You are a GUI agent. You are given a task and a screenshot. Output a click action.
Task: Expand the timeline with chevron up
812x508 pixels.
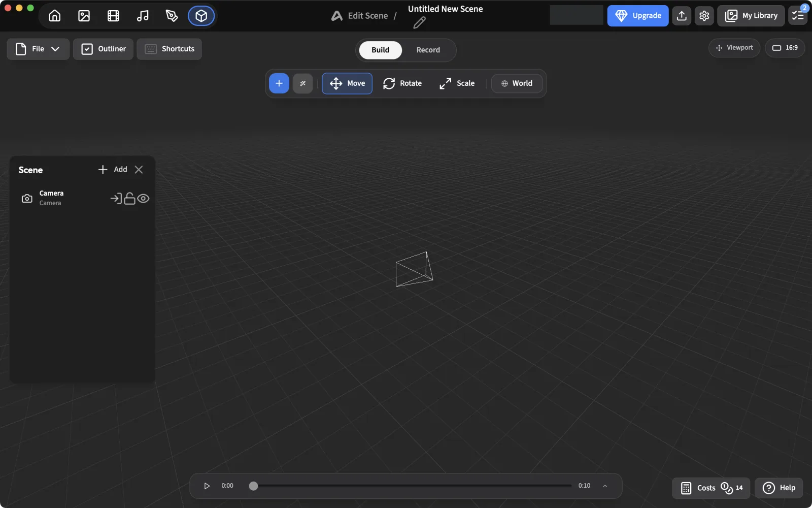605,486
